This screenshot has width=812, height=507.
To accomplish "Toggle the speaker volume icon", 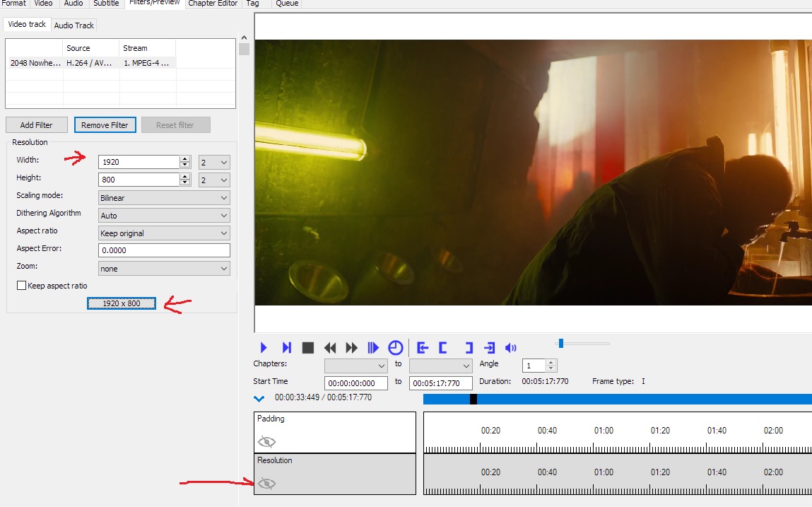I will tap(511, 347).
